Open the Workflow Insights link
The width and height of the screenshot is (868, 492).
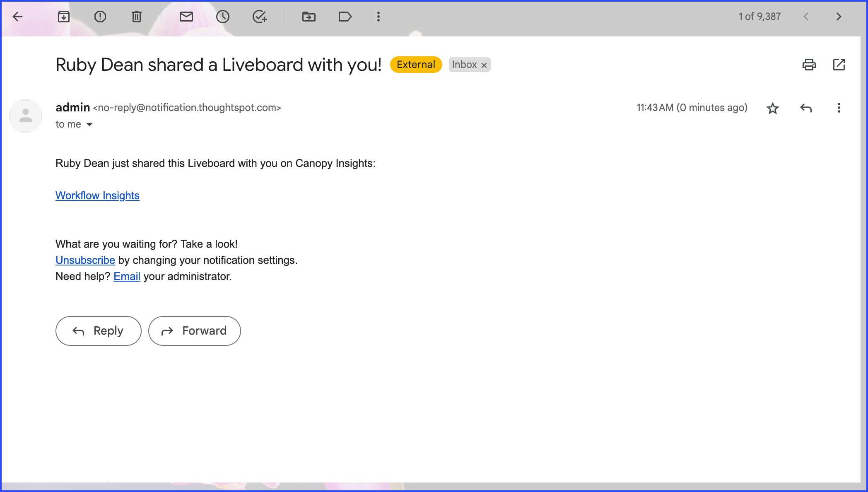click(x=97, y=195)
